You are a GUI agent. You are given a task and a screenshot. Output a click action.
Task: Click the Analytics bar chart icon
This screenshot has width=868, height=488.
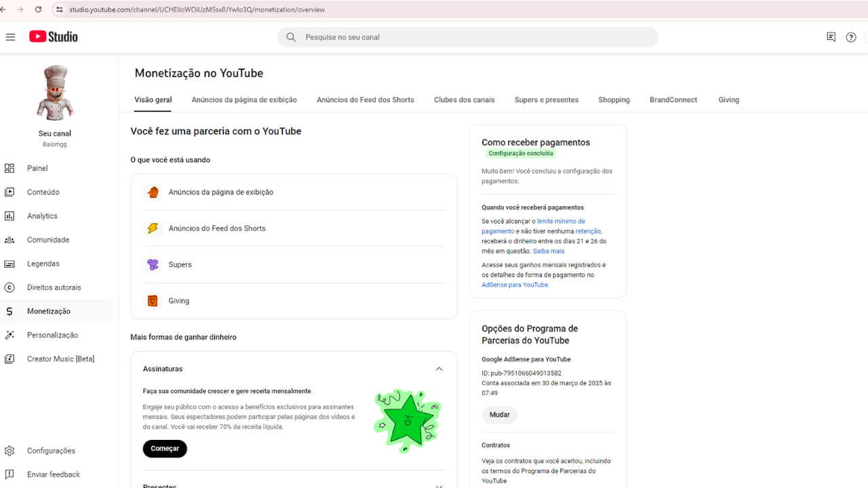tap(9, 216)
